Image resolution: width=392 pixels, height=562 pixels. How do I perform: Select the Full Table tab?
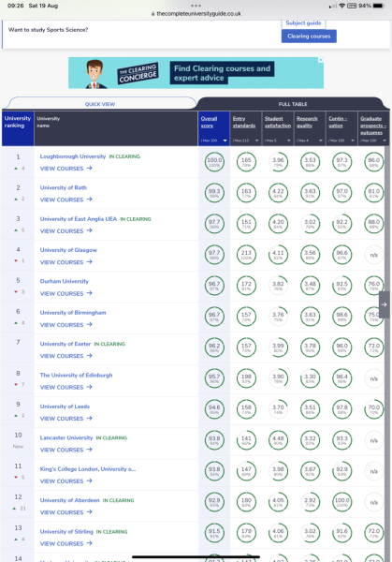(293, 104)
